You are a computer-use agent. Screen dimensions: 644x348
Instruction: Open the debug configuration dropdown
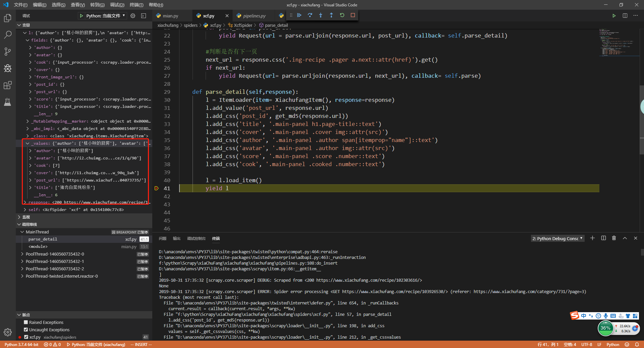coord(106,16)
